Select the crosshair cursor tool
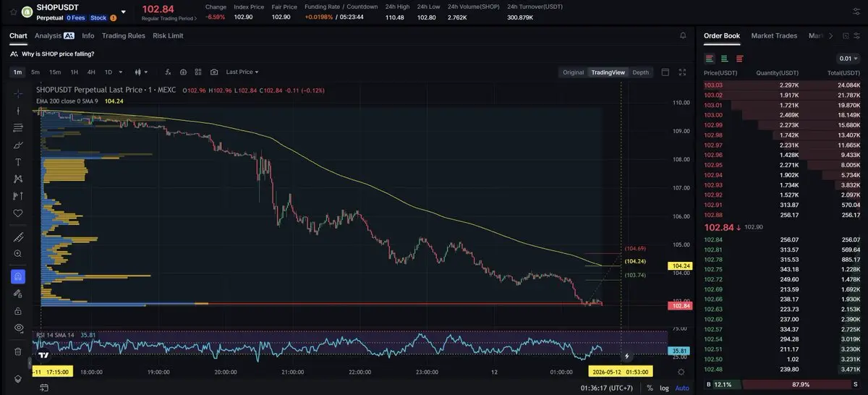 point(18,93)
